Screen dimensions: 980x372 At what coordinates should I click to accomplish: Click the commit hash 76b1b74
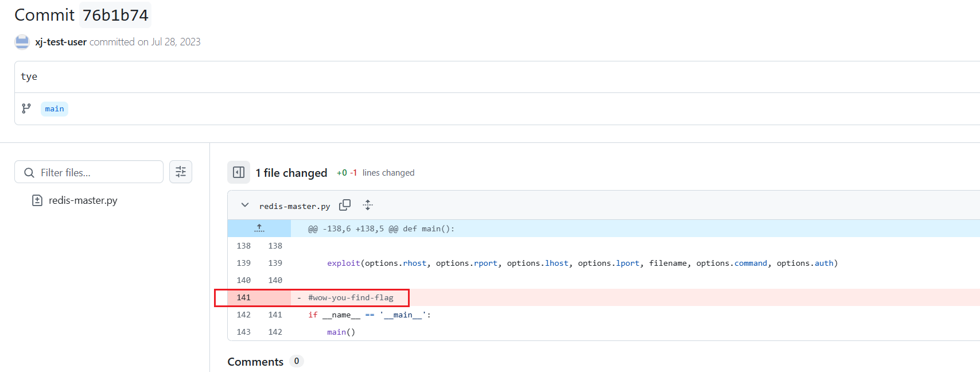pyautogui.click(x=115, y=15)
